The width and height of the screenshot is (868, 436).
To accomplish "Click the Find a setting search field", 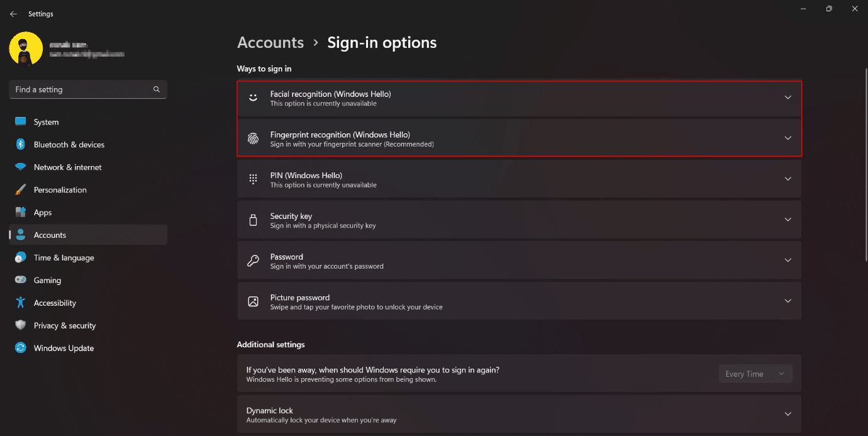I will (88, 89).
